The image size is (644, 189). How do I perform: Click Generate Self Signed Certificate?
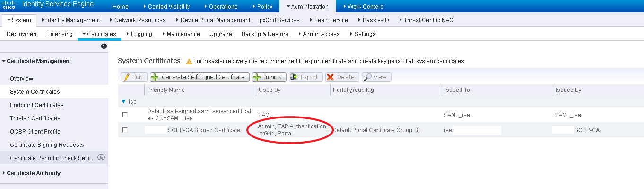click(x=200, y=77)
